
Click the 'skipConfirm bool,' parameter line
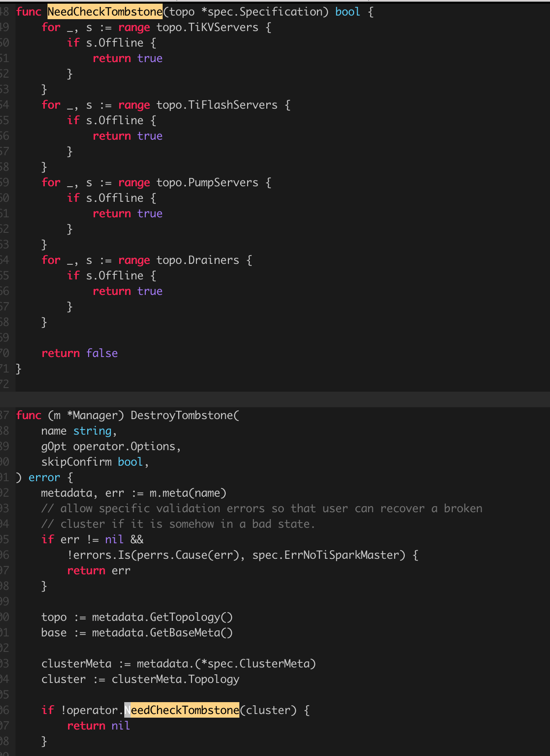pyautogui.click(x=95, y=462)
